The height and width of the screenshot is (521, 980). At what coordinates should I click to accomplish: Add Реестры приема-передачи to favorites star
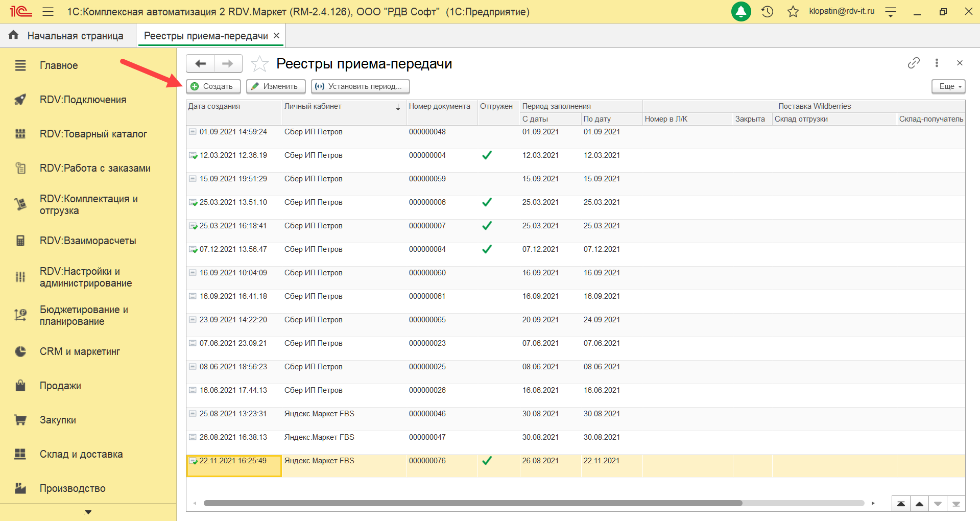(259, 64)
